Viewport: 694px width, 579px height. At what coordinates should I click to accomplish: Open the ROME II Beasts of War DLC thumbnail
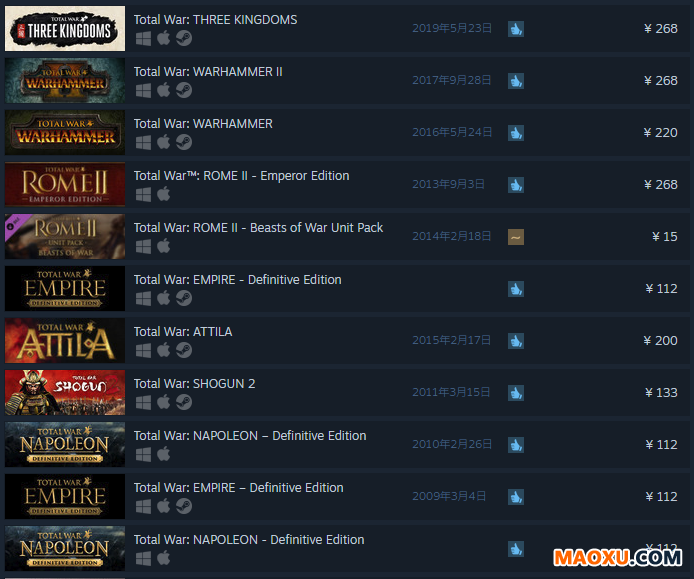click(x=65, y=236)
